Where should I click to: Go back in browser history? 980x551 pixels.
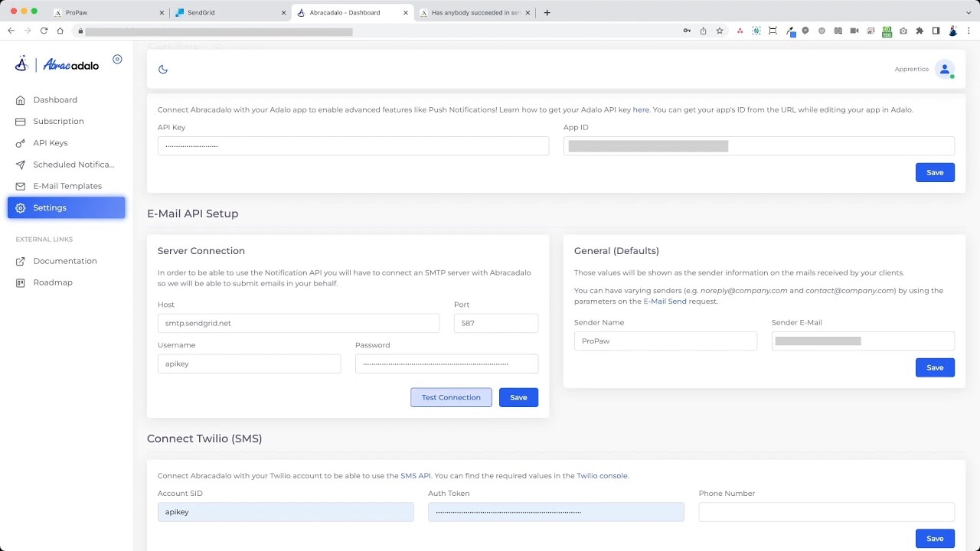(x=11, y=31)
